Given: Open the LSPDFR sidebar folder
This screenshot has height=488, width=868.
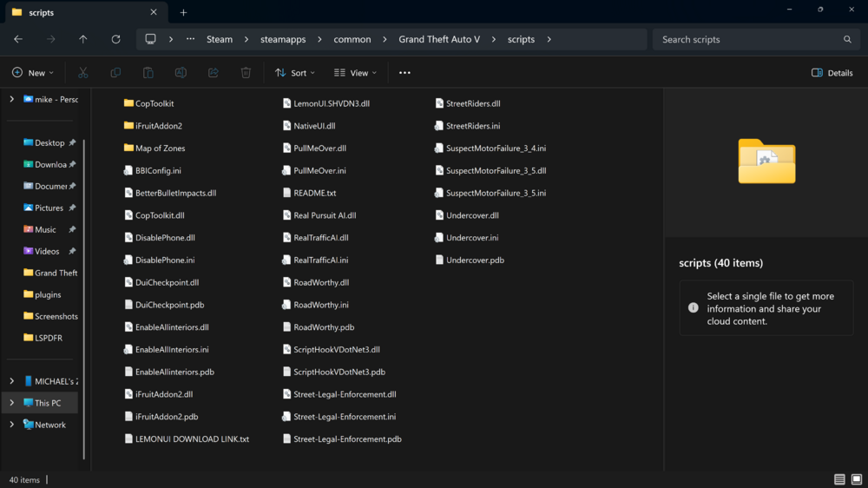Looking at the screenshot, I should point(43,338).
